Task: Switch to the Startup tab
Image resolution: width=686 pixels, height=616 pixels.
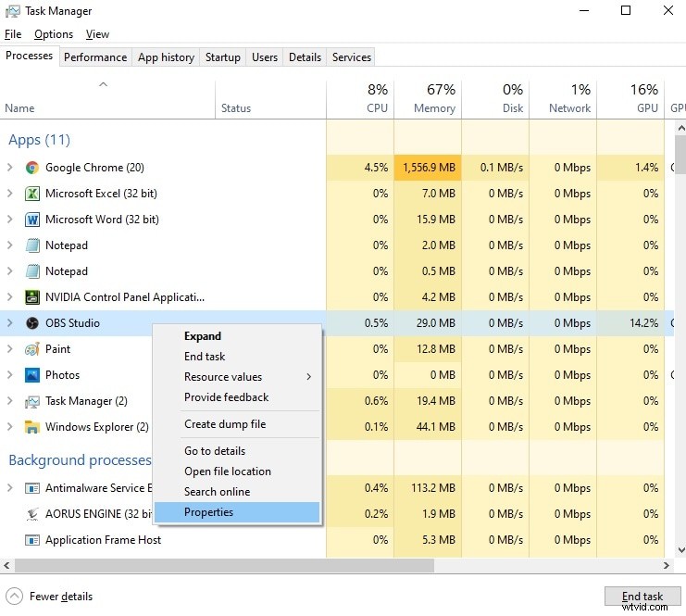Action: pos(223,57)
